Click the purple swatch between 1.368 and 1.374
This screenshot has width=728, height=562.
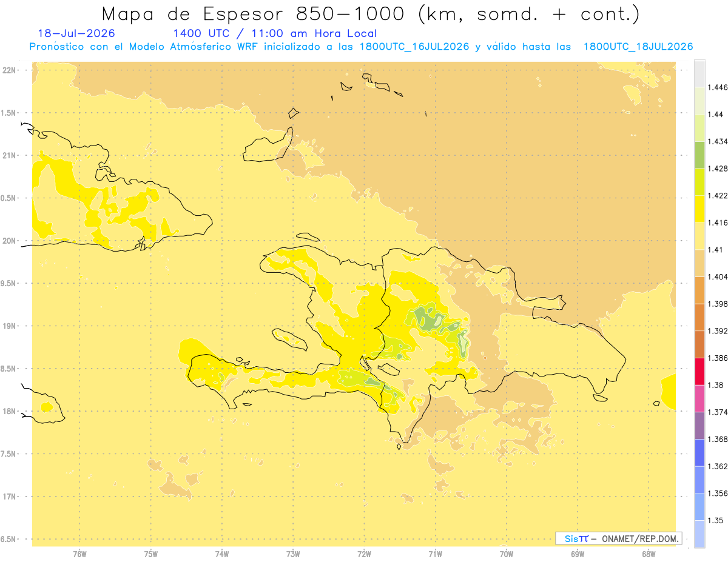click(699, 425)
